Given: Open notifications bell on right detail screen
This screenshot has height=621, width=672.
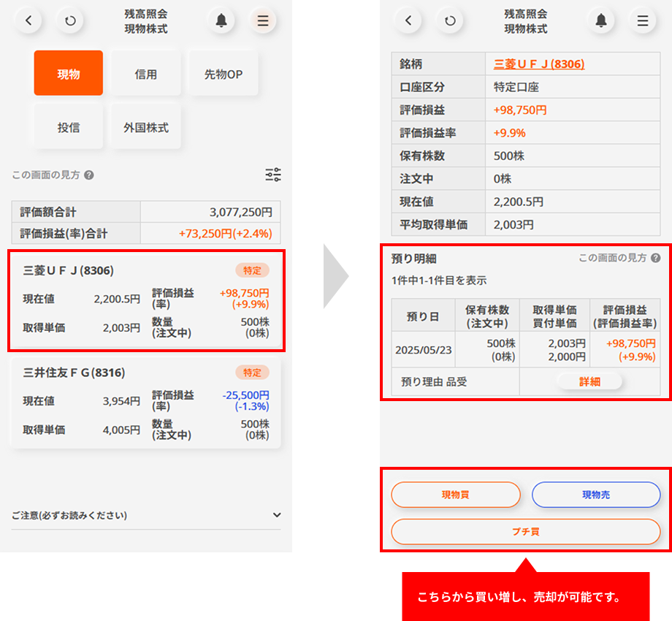Looking at the screenshot, I should [601, 20].
